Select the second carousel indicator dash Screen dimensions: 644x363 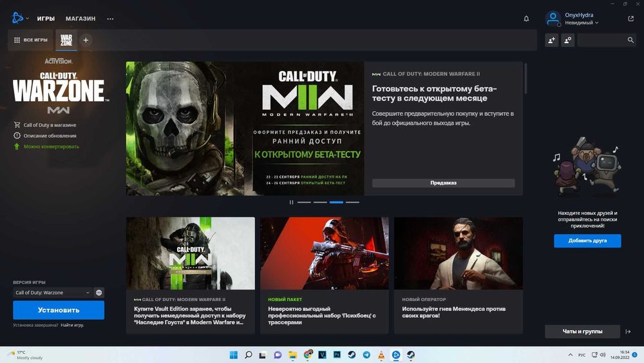click(320, 202)
